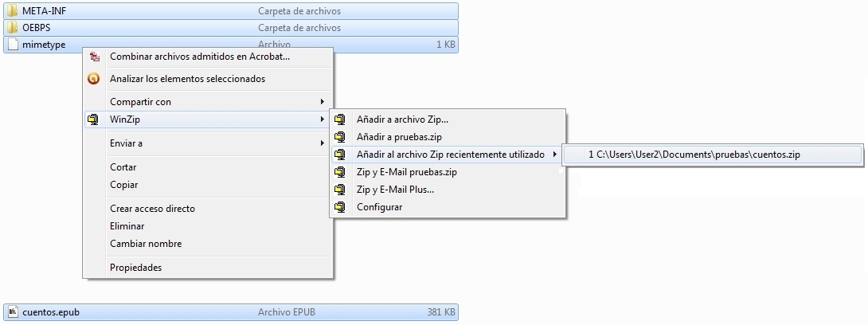The height and width of the screenshot is (325, 868).
Task: Choose Añadir a archivo Zip...
Action: point(402,119)
